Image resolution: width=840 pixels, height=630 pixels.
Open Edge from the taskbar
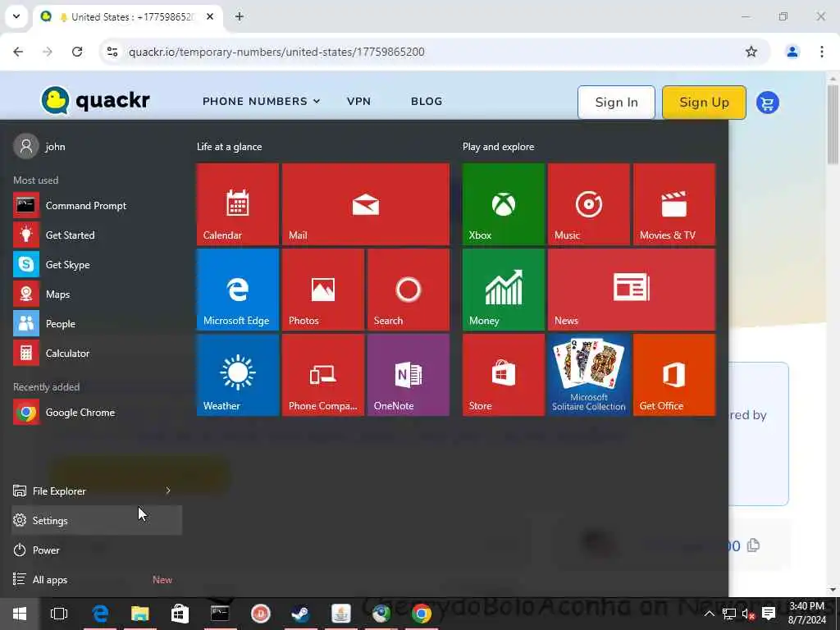[100, 614]
